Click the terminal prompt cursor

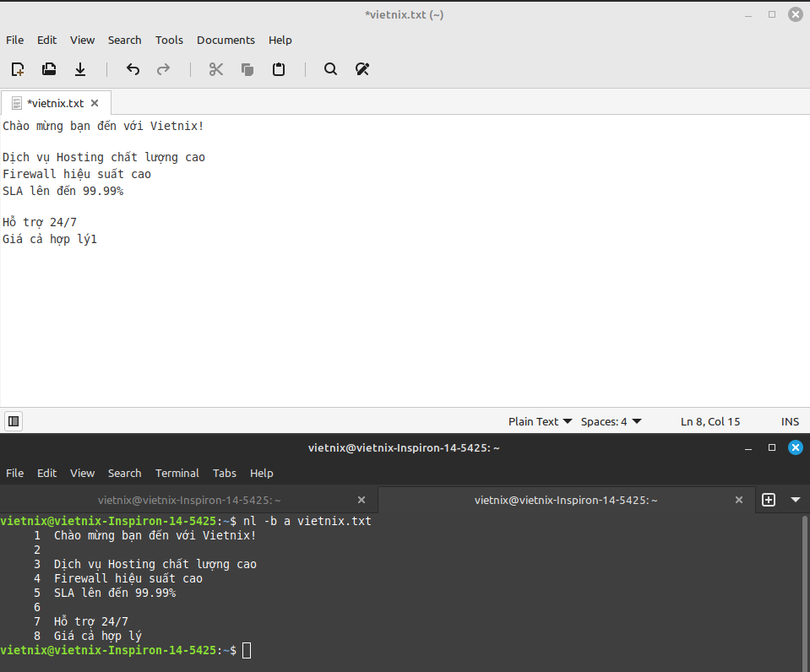click(247, 650)
